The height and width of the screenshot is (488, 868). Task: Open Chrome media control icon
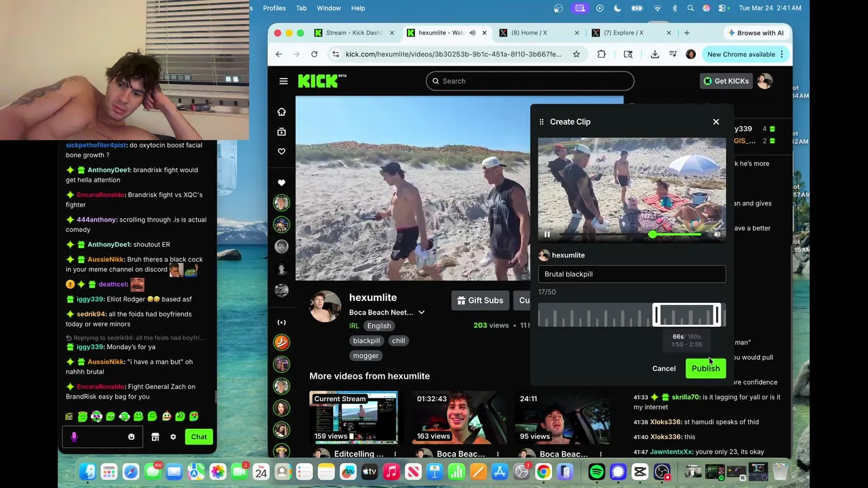click(673, 54)
